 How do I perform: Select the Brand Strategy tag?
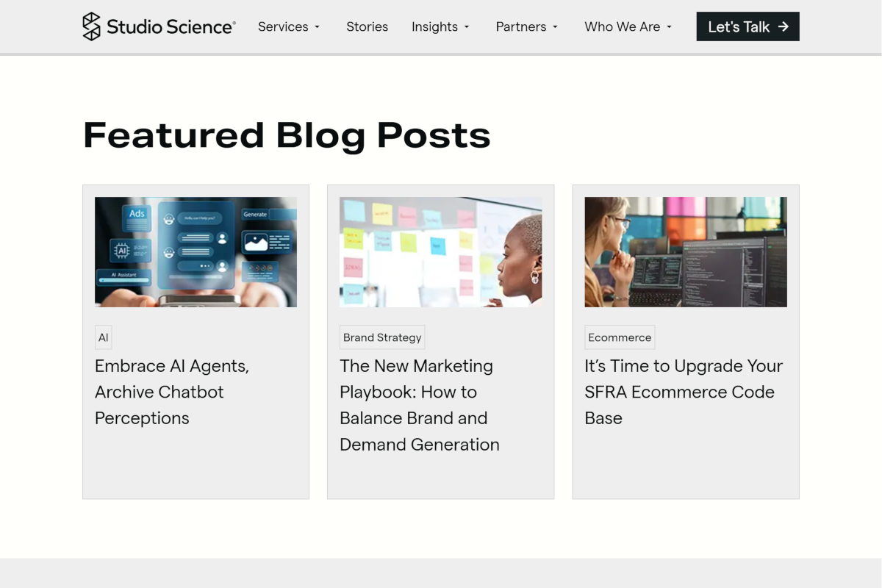click(x=382, y=337)
